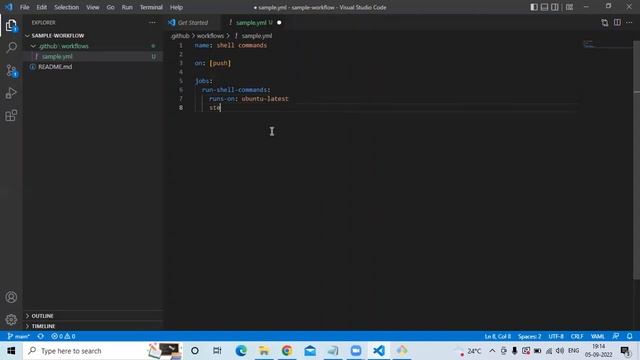Image resolution: width=640 pixels, height=360 pixels.
Task: Open File Explorer from taskbar
Action: coord(264,351)
